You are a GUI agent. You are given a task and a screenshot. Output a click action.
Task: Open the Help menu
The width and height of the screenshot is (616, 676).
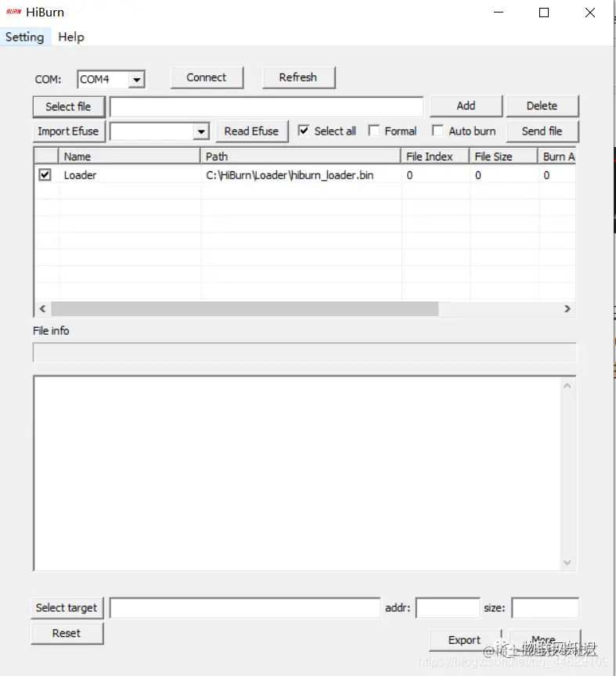tap(71, 37)
